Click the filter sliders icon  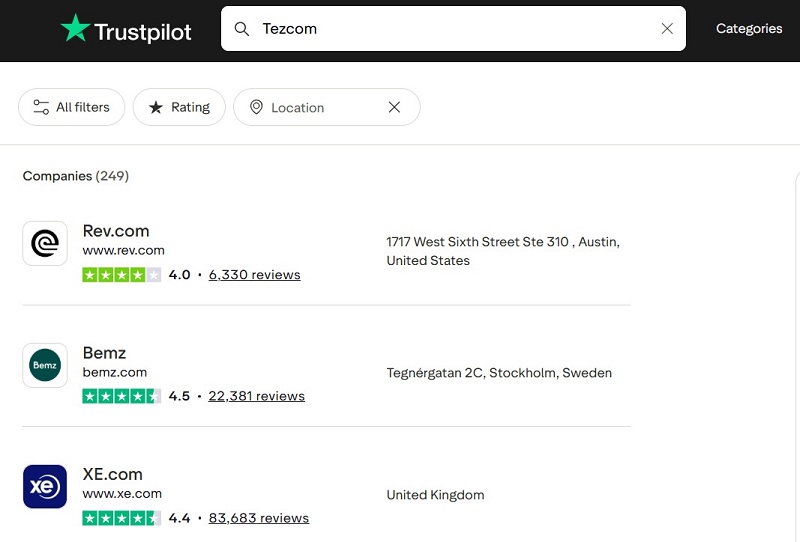[x=41, y=107]
